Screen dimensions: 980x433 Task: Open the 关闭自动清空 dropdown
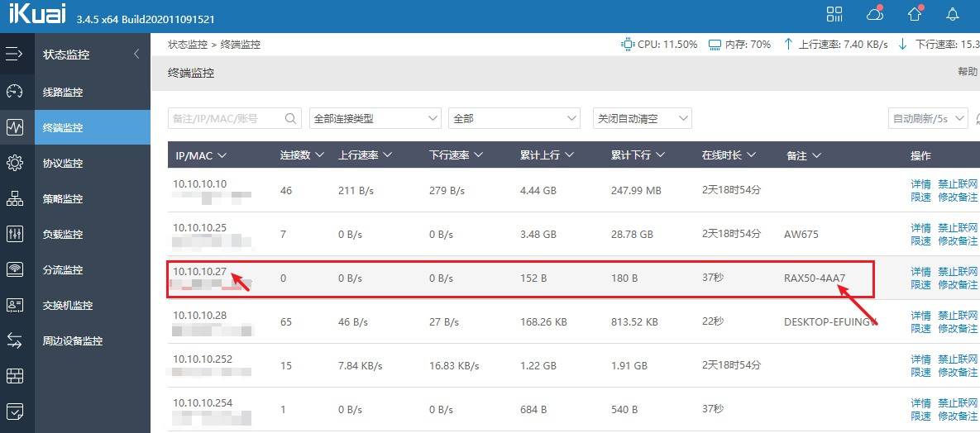[643, 118]
